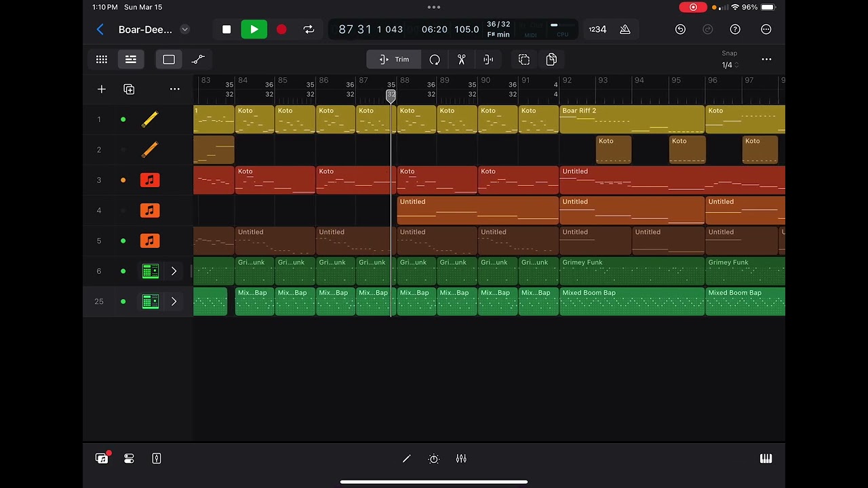Select the Scissors split tool
The height and width of the screenshot is (488, 868).
tap(462, 60)
